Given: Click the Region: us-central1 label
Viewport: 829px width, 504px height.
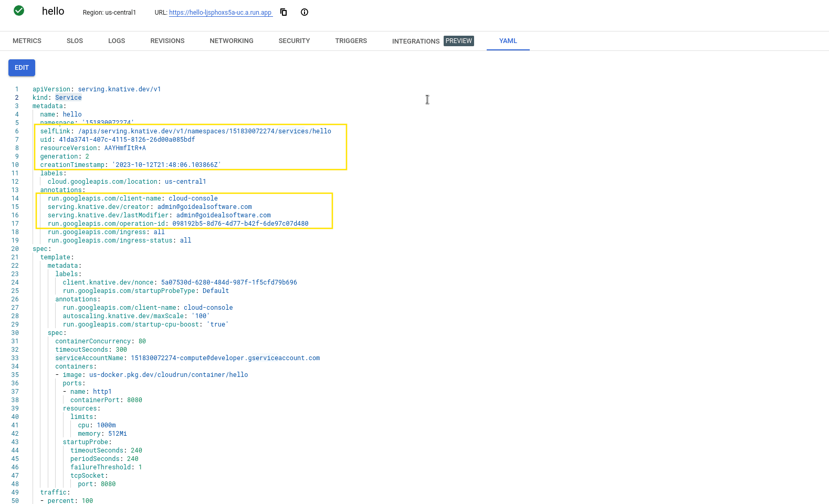Looking at the screenshot, I should [x=109, y=13].
